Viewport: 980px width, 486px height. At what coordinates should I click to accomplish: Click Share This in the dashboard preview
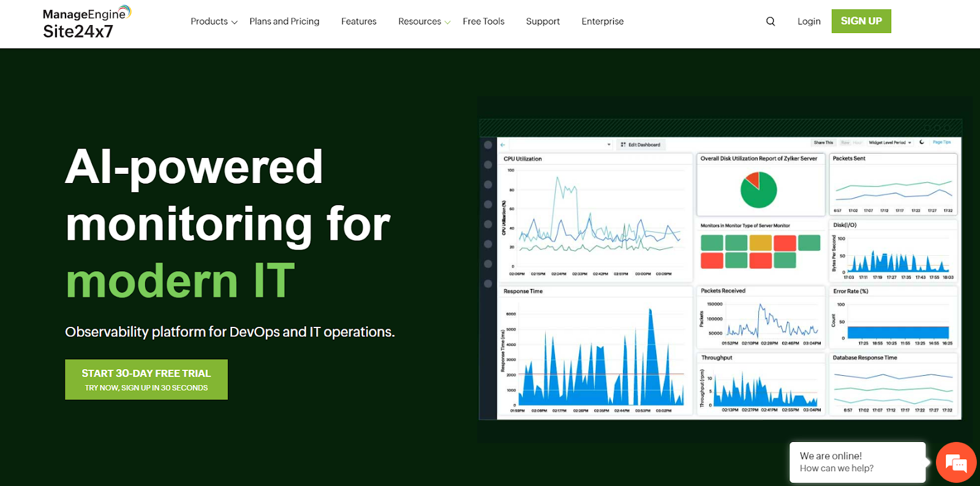click(823, 143)
